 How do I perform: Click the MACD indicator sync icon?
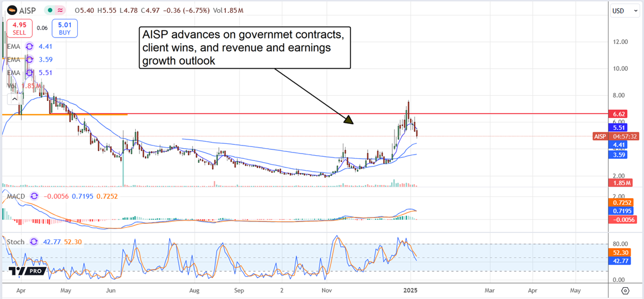coord(34,196)
